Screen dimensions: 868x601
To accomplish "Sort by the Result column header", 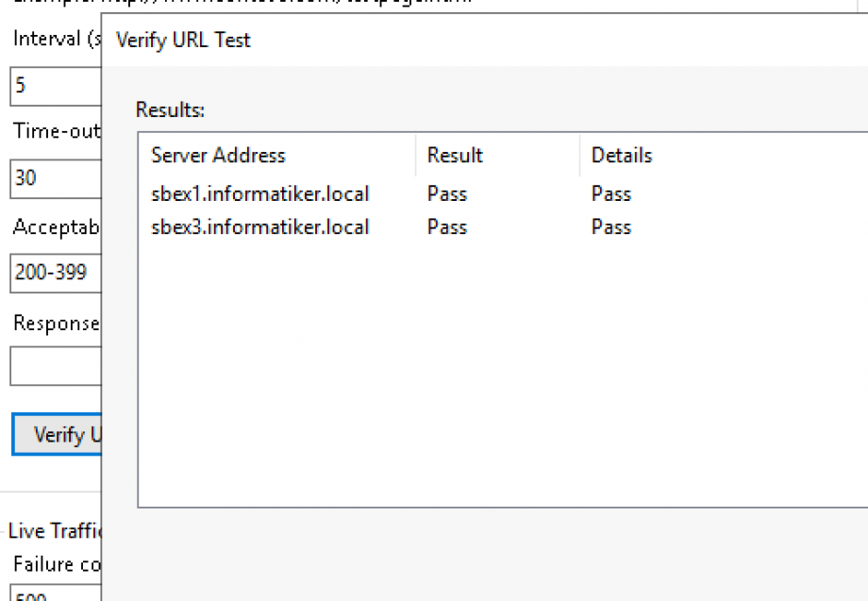I will (455, 155).
